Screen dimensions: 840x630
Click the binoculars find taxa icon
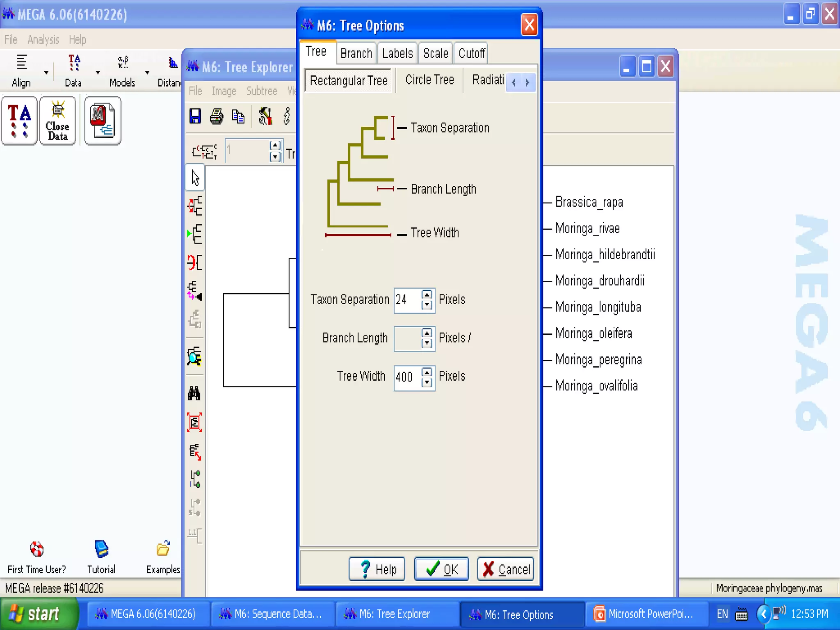194,394
